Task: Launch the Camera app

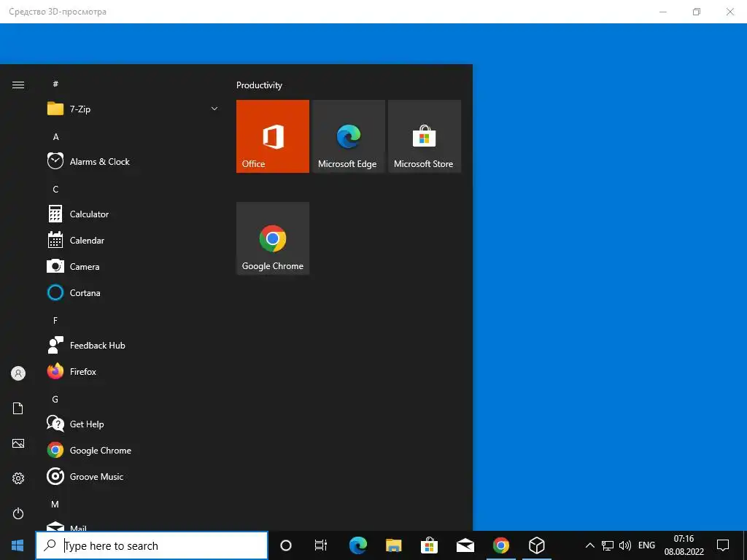Action: 133,267
